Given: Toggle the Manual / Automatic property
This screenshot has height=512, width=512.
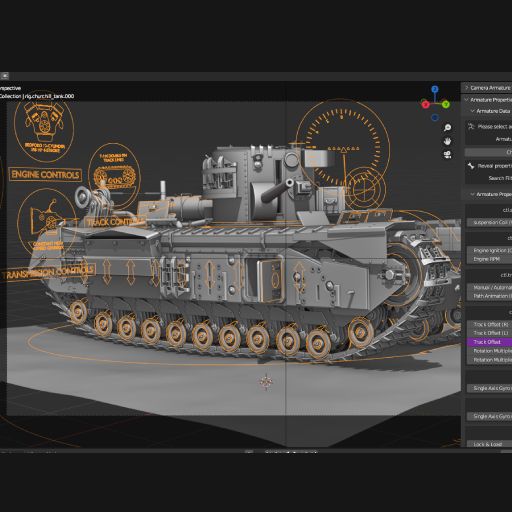Looking at the screenshot, I should (489, 287).
